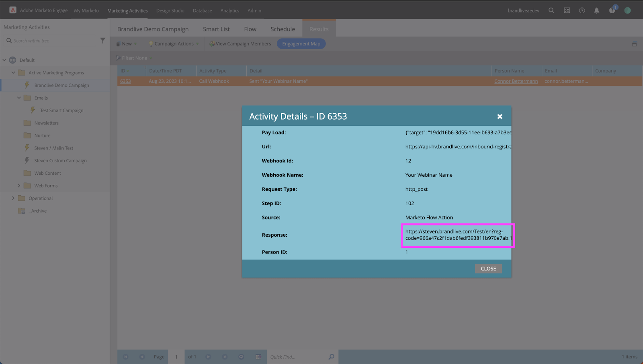
Task: Open Database in top navigation
Action: click(203, 11)
